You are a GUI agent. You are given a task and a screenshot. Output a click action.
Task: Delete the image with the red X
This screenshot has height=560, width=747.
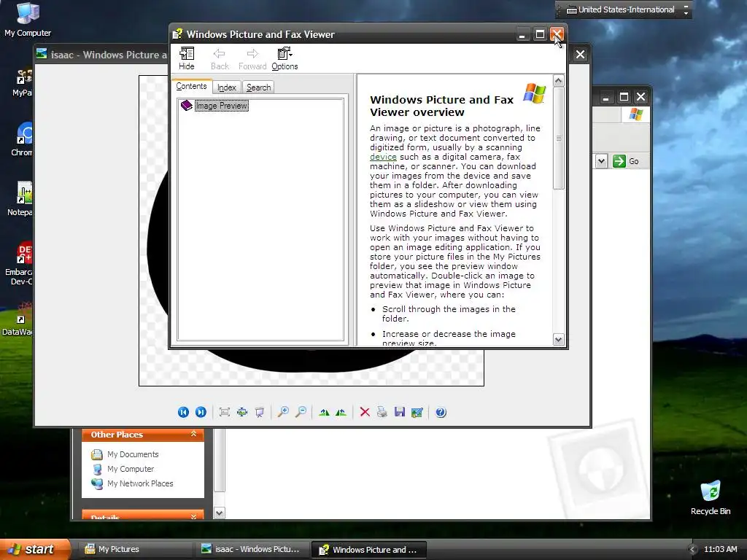tap(365, 413)
